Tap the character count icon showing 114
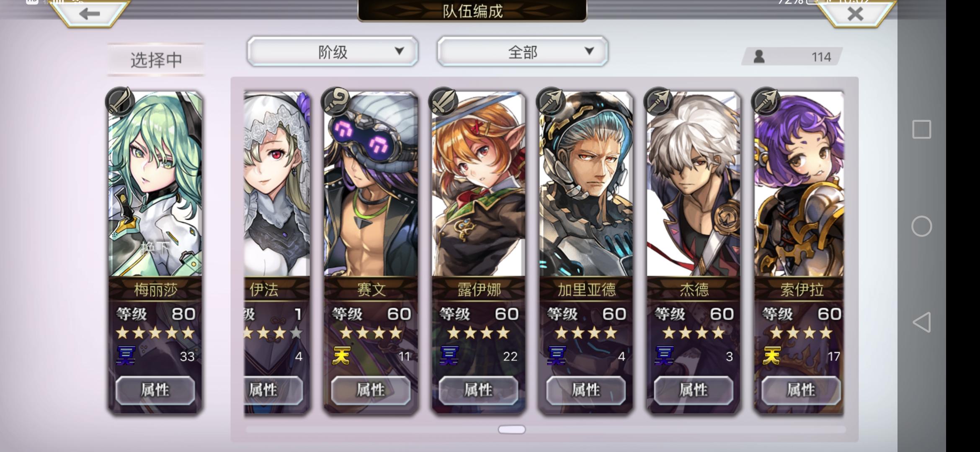Image resolution: width=980 pixels, height=452 pixels. pos(759,56)
